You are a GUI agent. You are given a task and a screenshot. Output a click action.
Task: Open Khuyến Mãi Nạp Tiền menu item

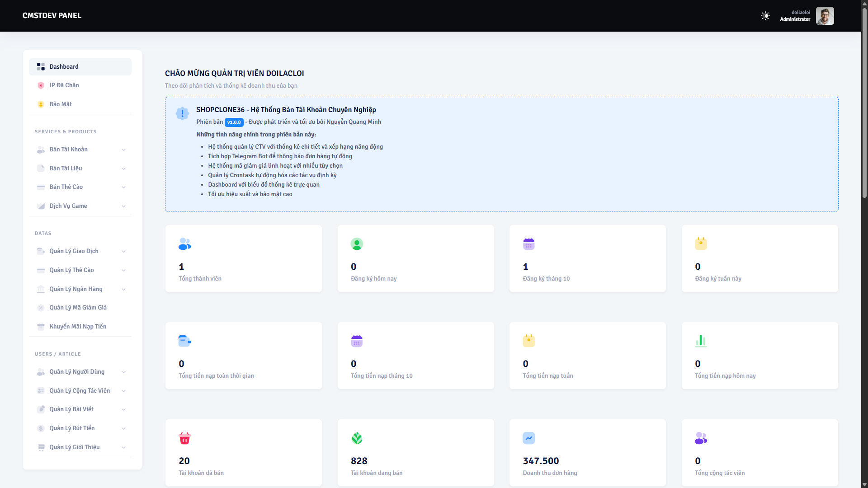[x=78, y=326]
